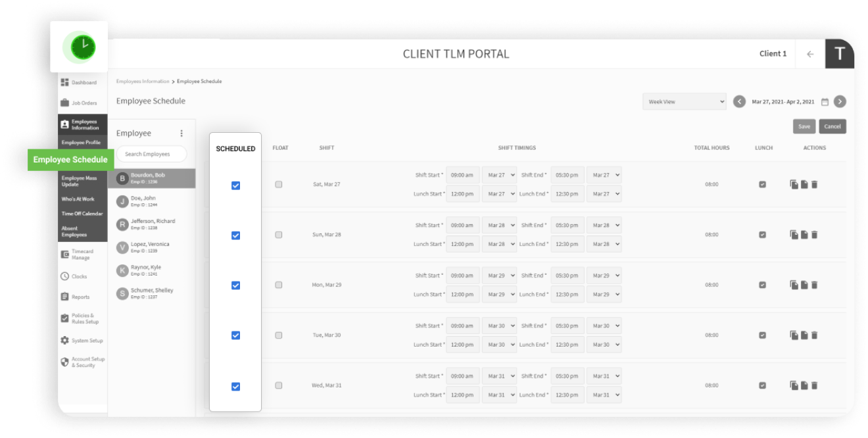Click the first copy icon in the Sun, Mar 28 row
Viewport: 868px width, 438px height.
pos(794,235)
